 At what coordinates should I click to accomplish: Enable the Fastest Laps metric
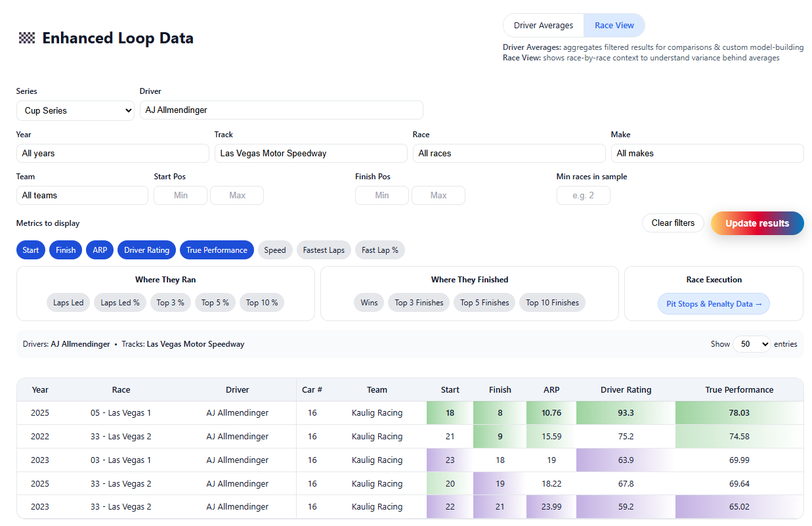[x=324, y=250]
